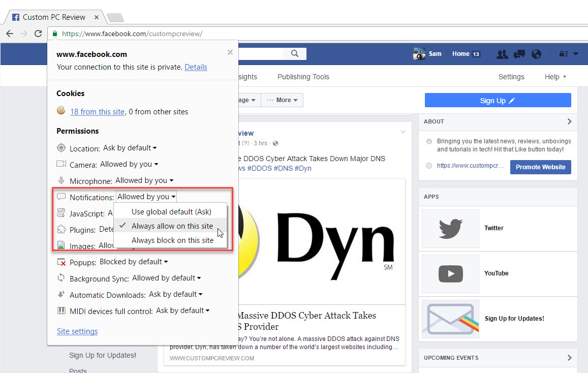Open the Sign Up for Updates envelope app
Screen dimensions: 588x373
450,319
